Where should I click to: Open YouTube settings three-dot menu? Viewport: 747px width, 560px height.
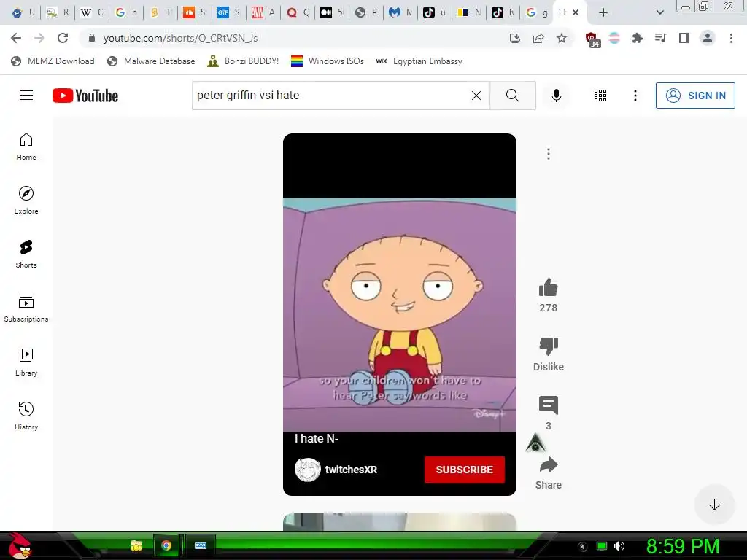click(x=635, y=96)
